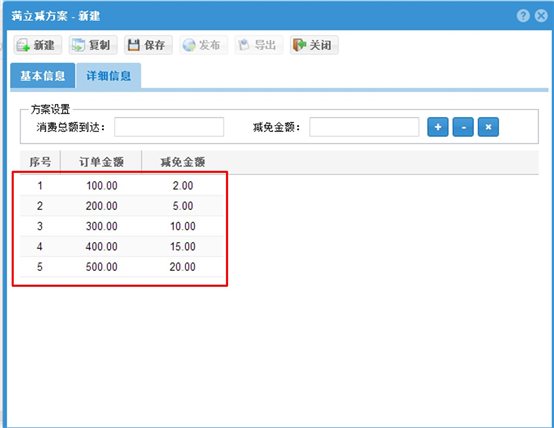Viewport: 554px width, 428px height.
Task: Open help via the question mark icon
Action: tap(523, 16)
